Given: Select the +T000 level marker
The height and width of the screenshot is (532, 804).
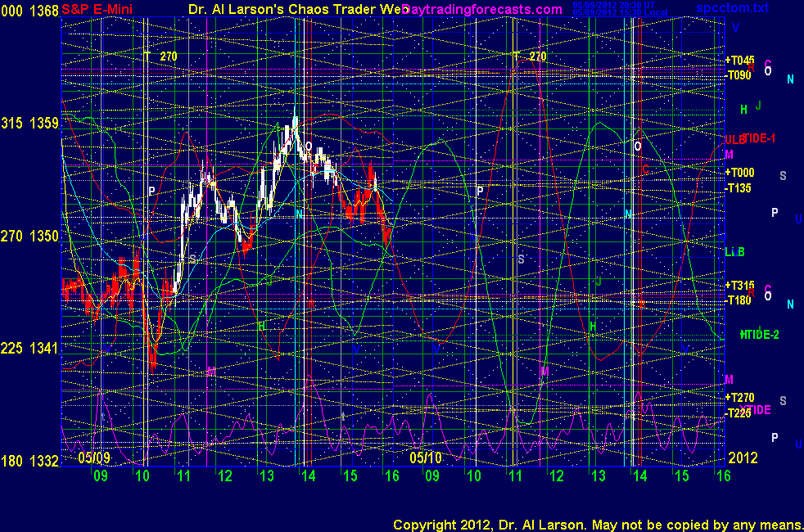Looking at the screenshot, I should pos(739,172).
